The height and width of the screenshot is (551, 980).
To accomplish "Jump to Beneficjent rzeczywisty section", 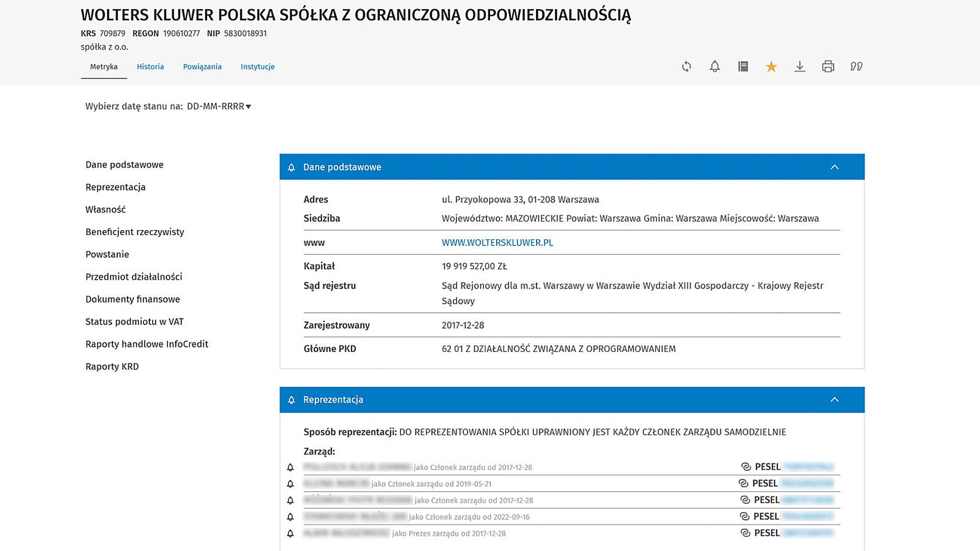I will [135, 232].
